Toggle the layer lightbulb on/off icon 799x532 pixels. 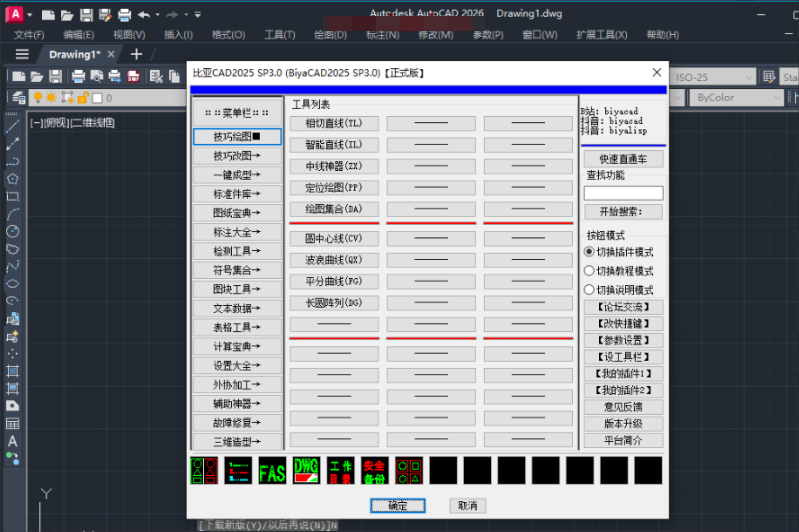tap(38, 97)
